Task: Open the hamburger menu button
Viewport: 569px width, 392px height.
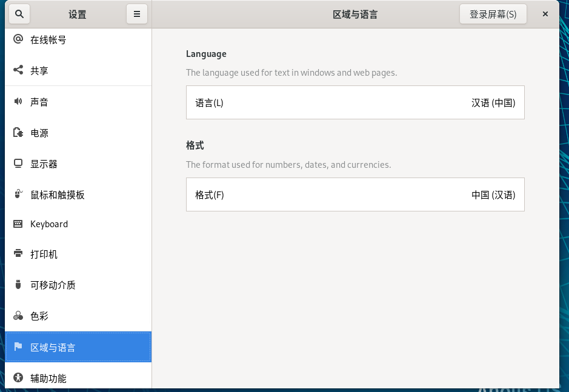Action: tap(137, 14)
